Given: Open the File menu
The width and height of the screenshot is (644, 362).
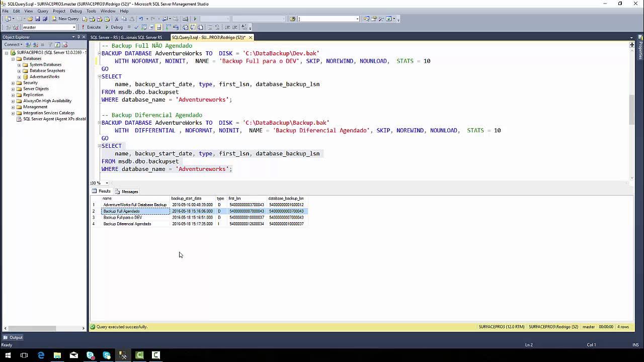Looking at the screenshot, I should click(6, 11).
